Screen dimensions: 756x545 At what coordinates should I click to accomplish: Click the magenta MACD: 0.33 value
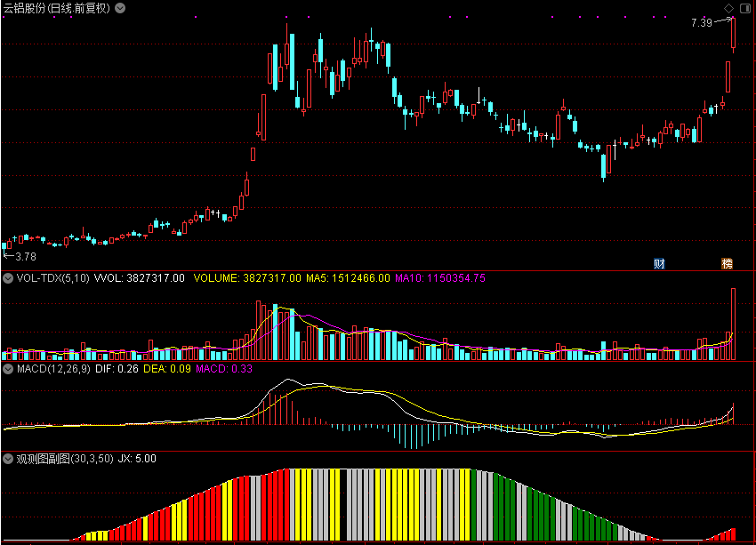(x=224, y=369)
